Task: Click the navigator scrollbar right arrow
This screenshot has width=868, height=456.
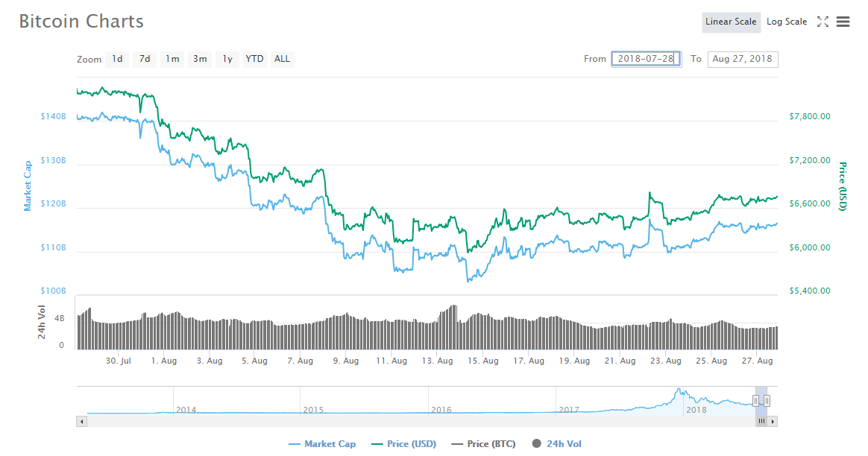Action: point(773,421)
